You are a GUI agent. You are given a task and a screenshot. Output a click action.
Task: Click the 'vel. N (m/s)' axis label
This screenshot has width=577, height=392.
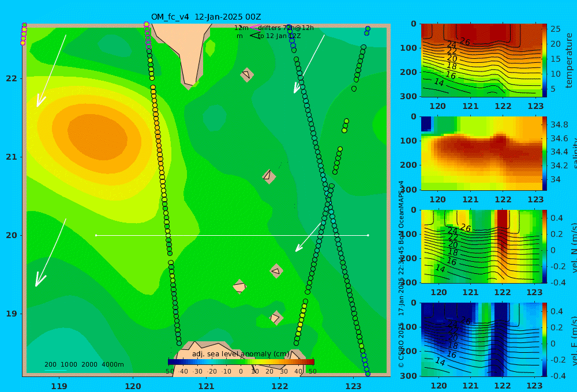[574, 247]
